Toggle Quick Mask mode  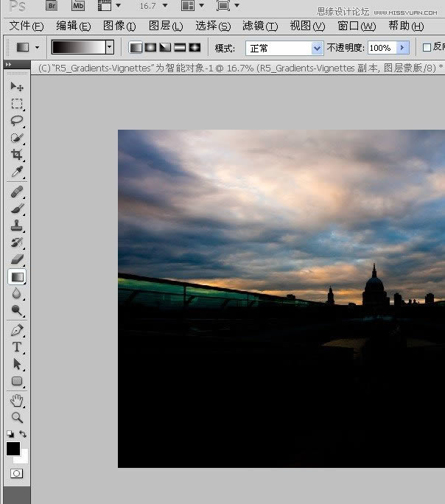16,474
